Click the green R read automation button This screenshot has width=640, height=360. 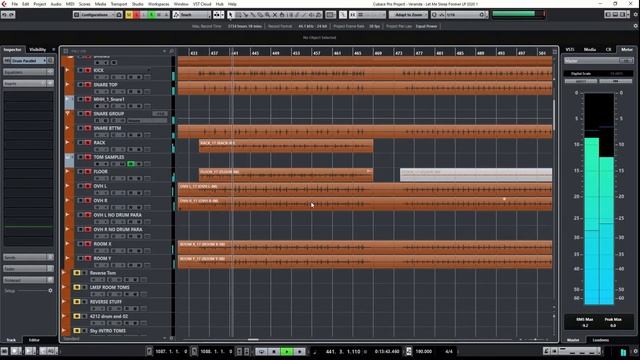[151, 15]
